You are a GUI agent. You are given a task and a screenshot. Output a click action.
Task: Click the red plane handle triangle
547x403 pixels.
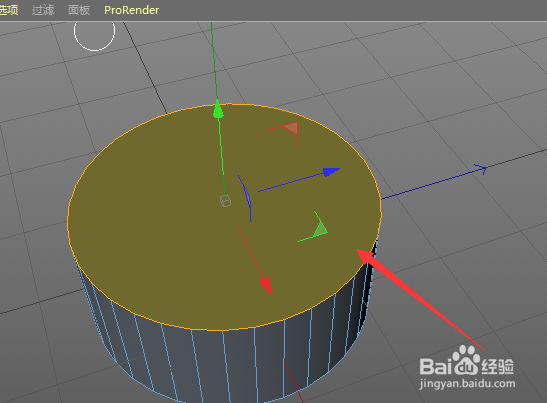[x=292, y=128]
